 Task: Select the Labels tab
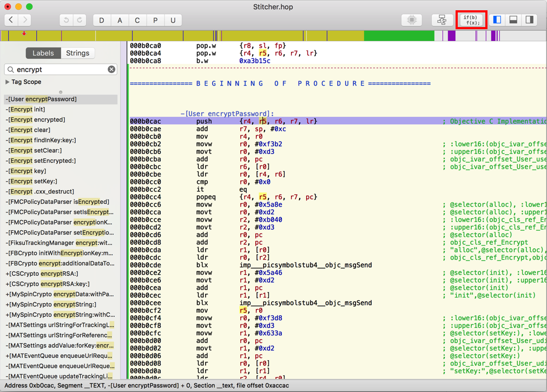coord(43,53)
